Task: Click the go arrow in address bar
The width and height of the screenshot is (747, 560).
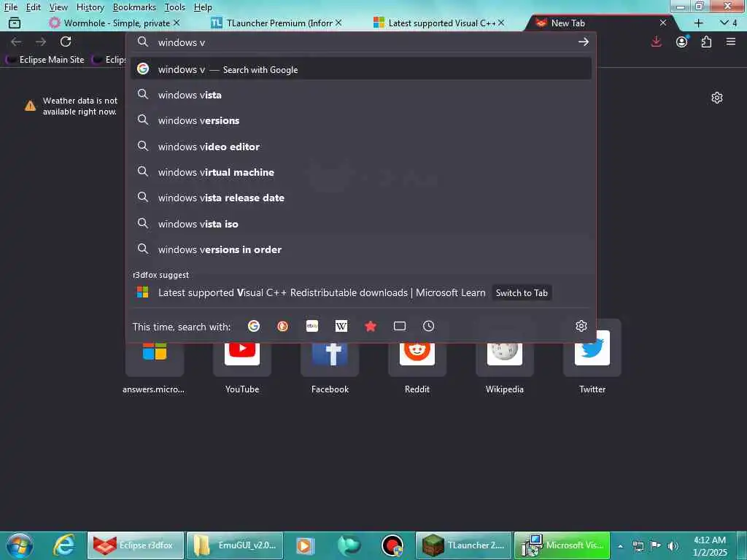Action: (583, 42)
